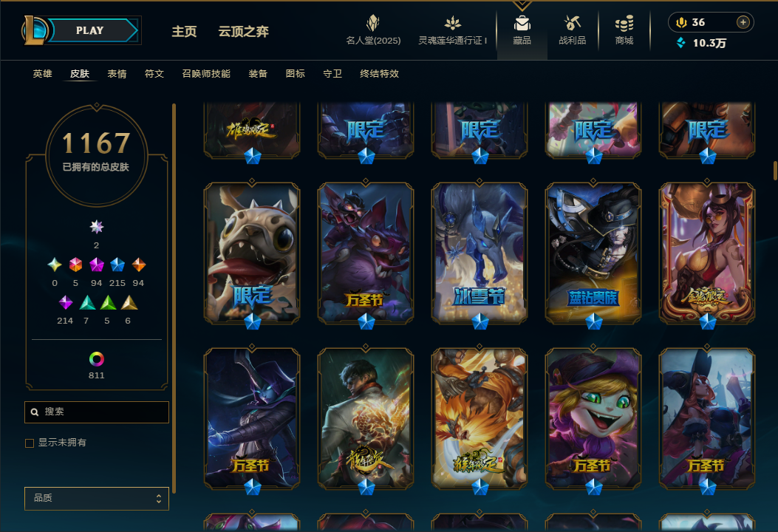Open the 终结特效 tab
Viewport: 778px width, 532px height.
[380, 73]
